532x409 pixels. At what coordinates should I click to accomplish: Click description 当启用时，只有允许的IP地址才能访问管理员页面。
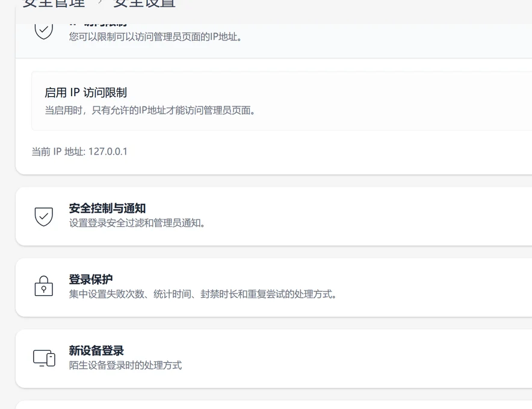click(150, 110)
